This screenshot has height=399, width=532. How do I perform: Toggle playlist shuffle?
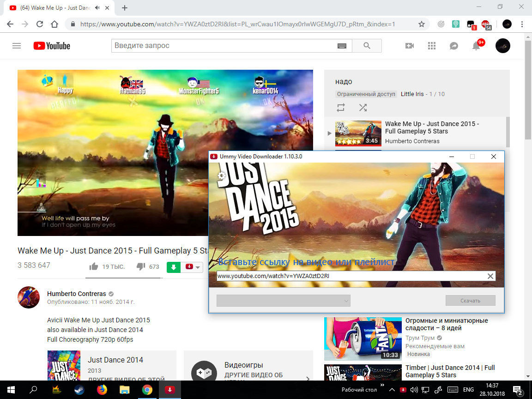[363, 108]
